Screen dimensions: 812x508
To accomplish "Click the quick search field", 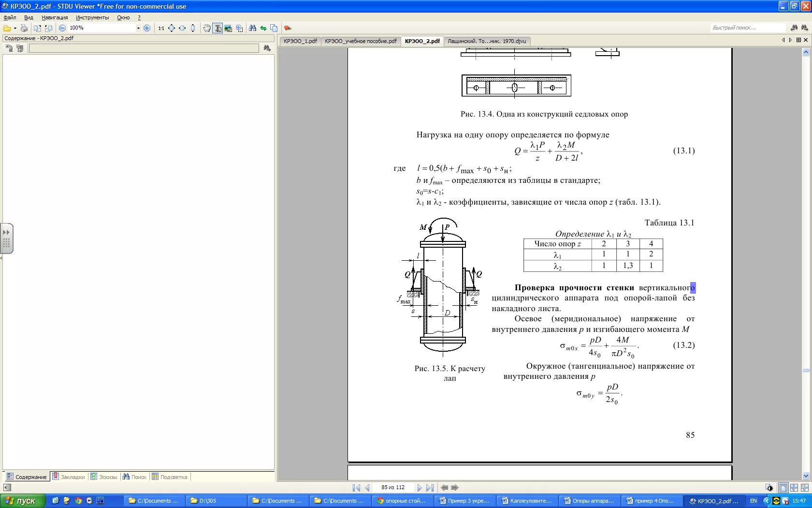I will 747,28.
